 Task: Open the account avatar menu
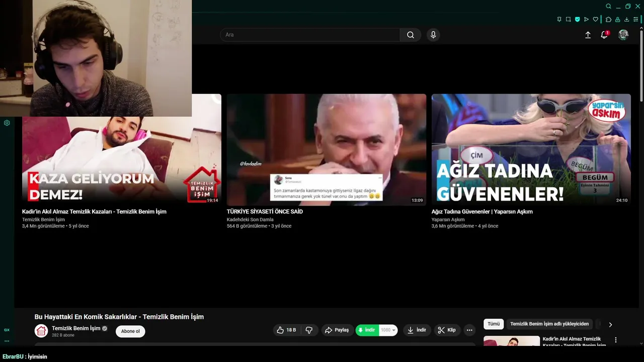click(623, 35)
